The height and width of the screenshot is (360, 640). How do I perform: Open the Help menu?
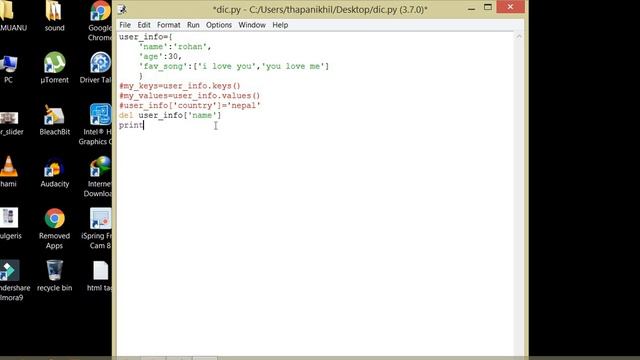(x=280, y=25)
